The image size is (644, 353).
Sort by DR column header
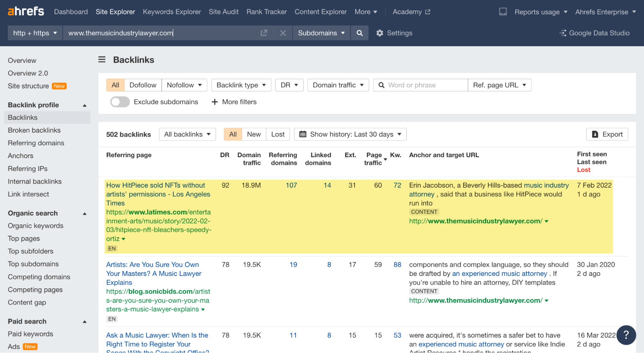point(225,155)
